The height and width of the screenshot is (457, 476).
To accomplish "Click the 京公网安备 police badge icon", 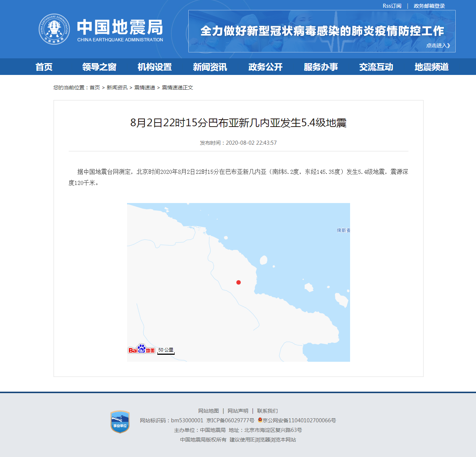I will coord(260,420).
